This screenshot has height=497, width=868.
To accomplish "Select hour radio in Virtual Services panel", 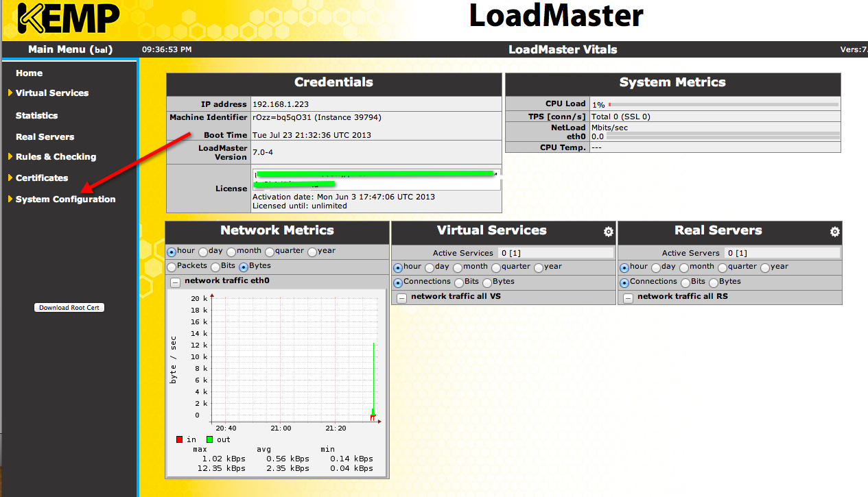I will click(x=398, y=267).
